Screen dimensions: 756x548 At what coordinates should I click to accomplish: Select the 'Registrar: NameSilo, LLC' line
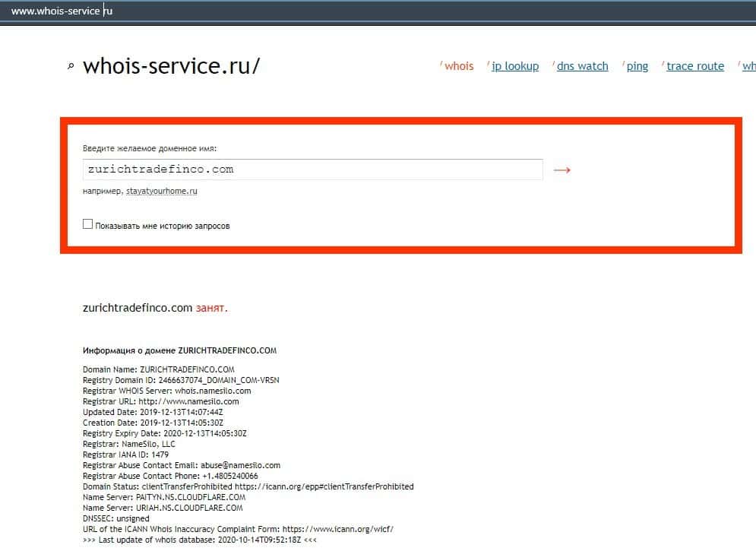(128, 444)
